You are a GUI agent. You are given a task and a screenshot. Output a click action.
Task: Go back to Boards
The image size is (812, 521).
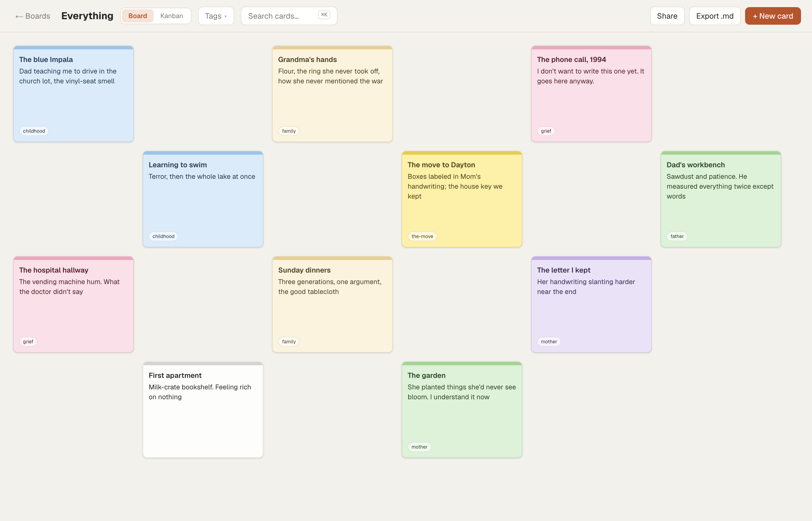[33, 16]
